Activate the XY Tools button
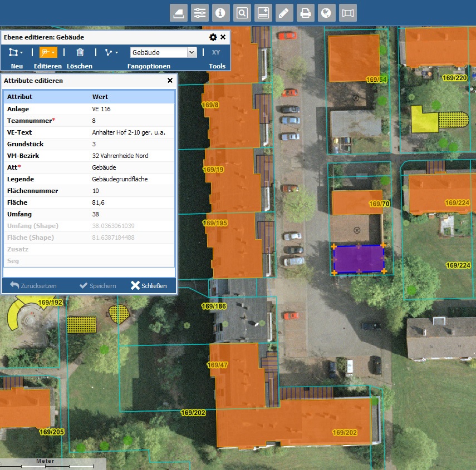The height and width of the screenshot is (470, 476). point(217,52)
